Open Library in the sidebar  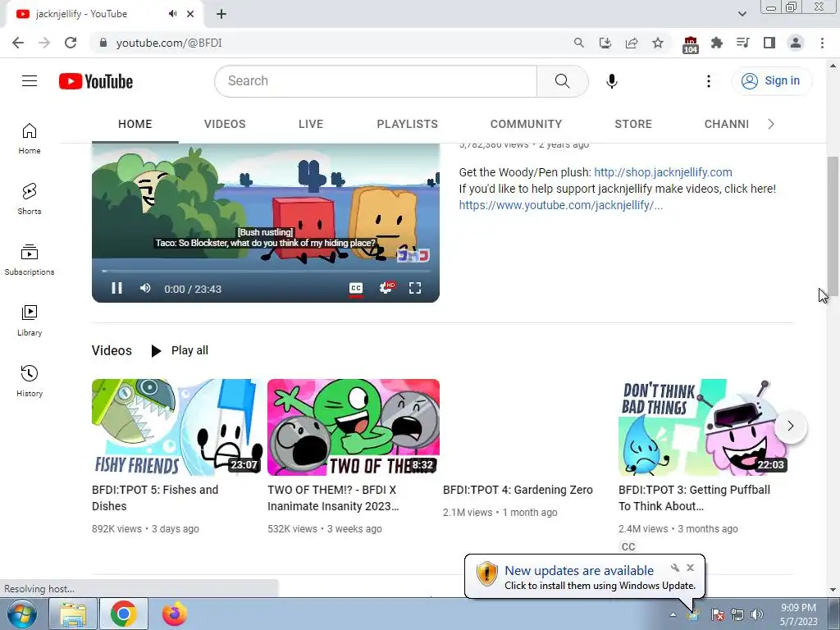click(x=30, y=320)
